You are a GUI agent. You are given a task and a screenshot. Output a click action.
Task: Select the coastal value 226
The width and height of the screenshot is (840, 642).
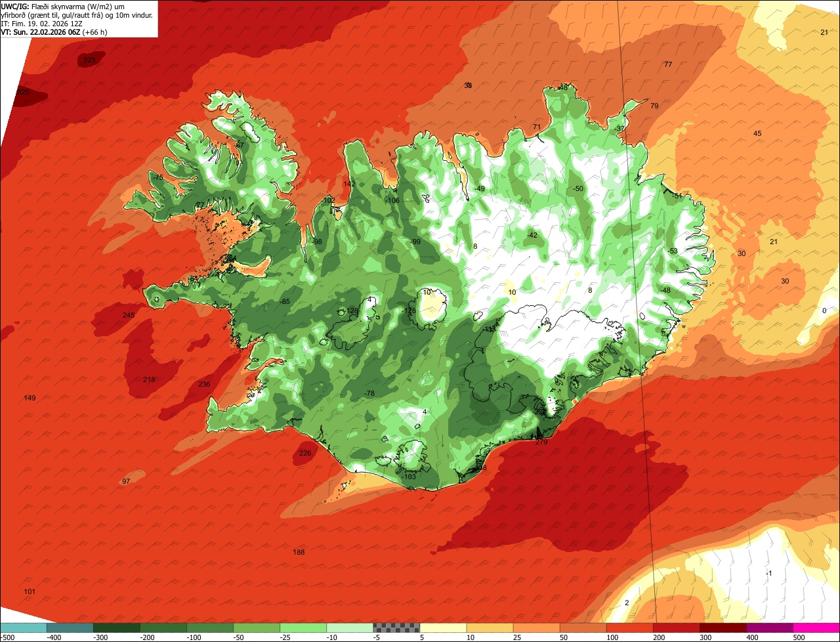(305, 453)
